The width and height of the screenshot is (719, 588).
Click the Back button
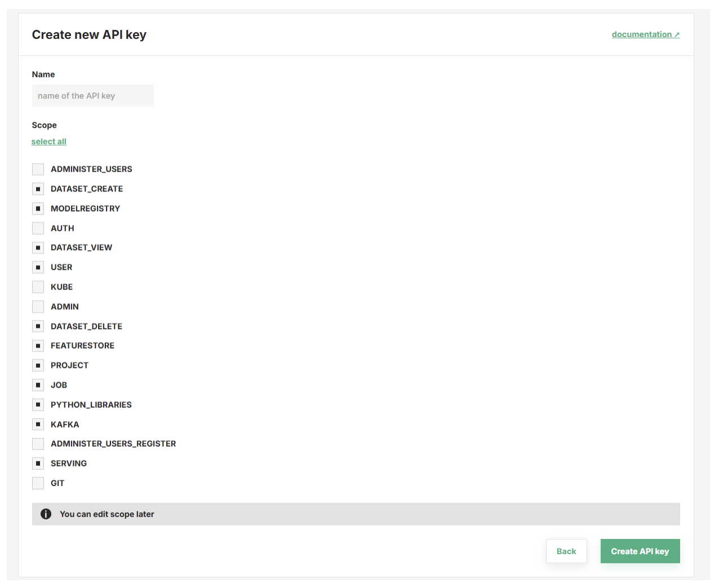[x=566, y=551]
